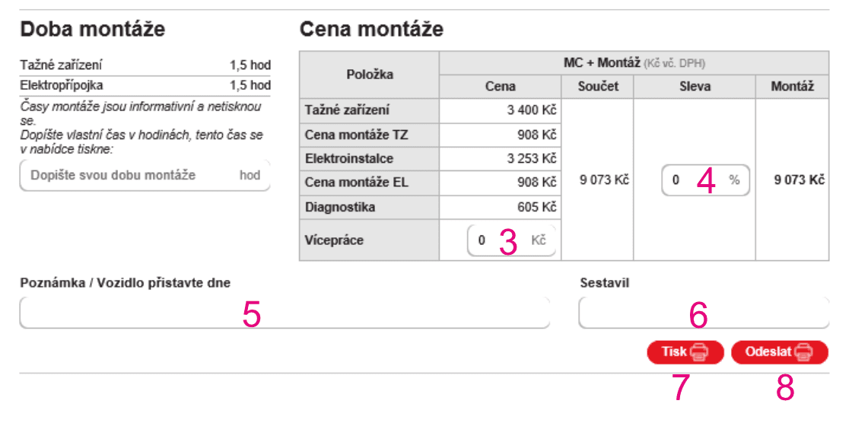
Task: Click the Položka column header
Action: 370,75
